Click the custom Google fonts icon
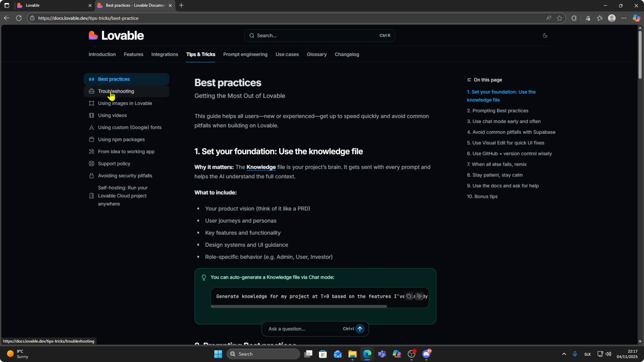This screenshot has width=644, height=362. [x=92, y=127]
